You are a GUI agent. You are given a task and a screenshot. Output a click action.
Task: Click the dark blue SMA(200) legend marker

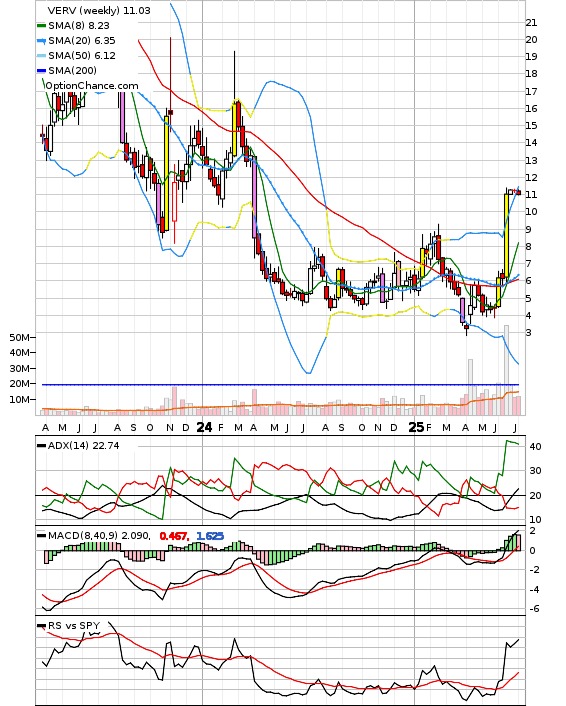(41, 71)
